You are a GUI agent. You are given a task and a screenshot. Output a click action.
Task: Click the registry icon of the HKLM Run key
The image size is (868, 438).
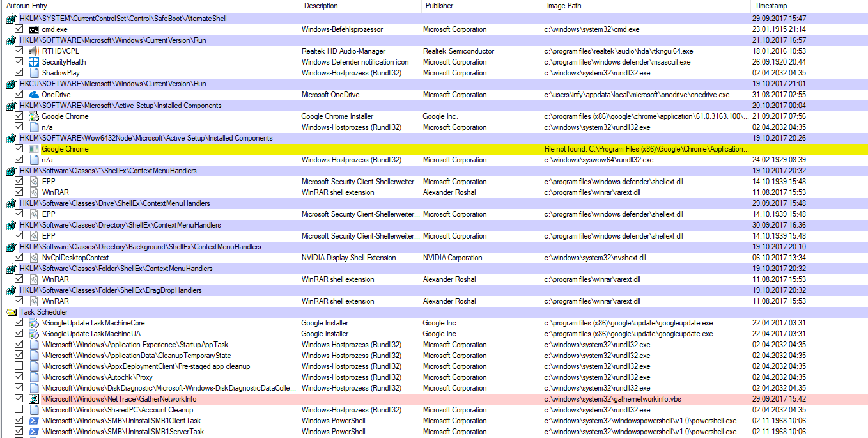[11, 40]
